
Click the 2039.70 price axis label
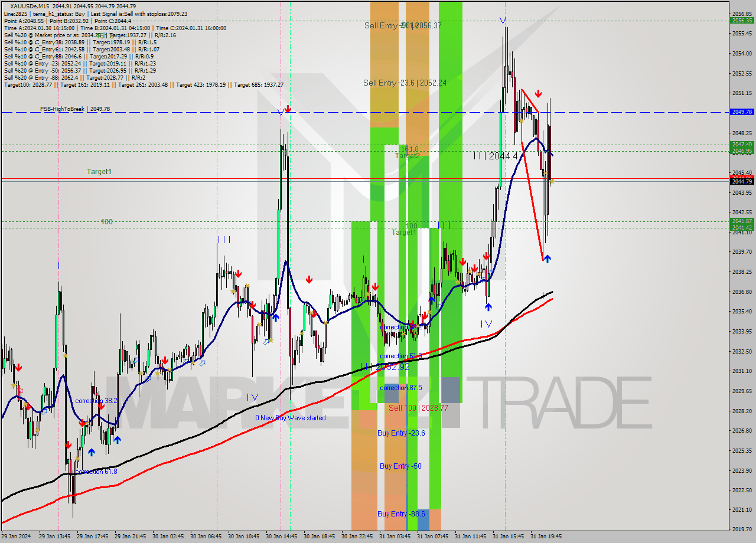pos(742,251)
